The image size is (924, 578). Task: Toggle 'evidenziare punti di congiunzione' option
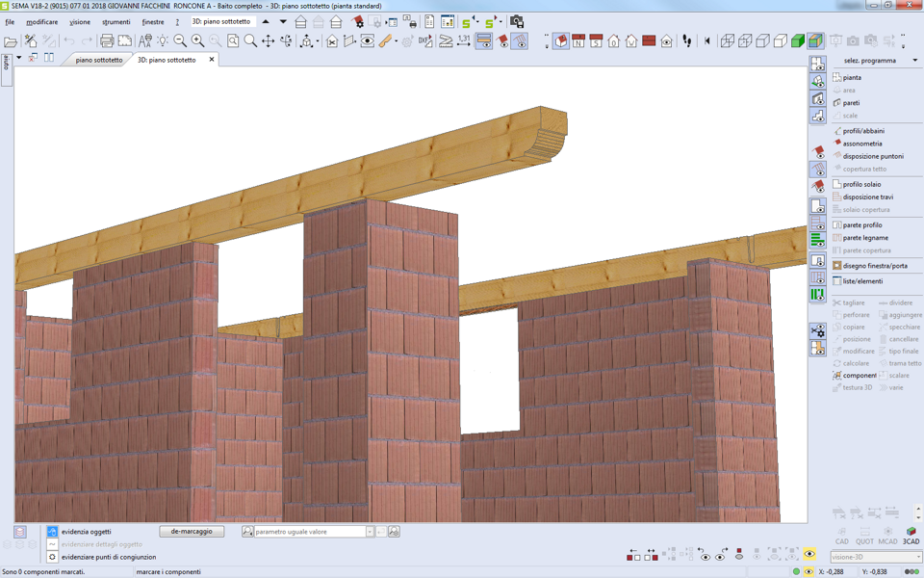click(53, 557)
